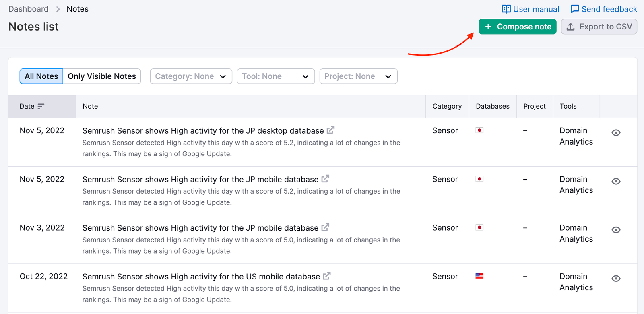Toggle visibility eye for Nov 5 JP desktop note
This screenshot has height=314, width=644.
[x=616, y=133]
